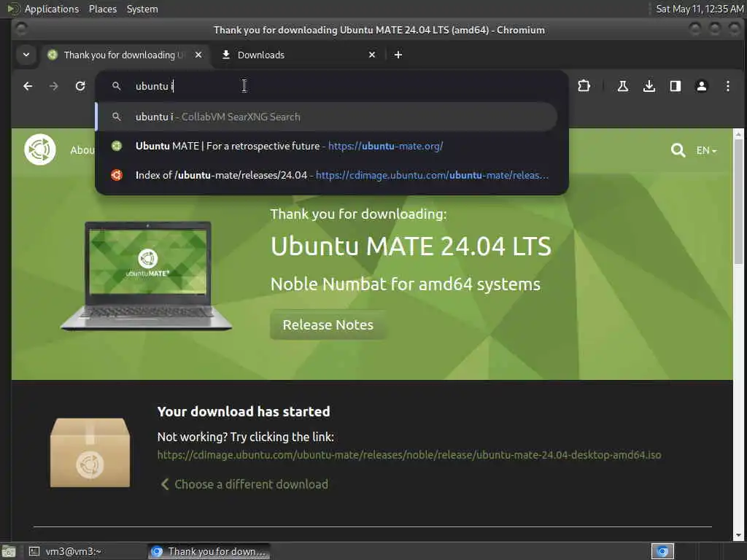Choose the Index of ubuntu-mate releases suggestion
This screenshot has height=560, width=747.
(x=326, y=175)
